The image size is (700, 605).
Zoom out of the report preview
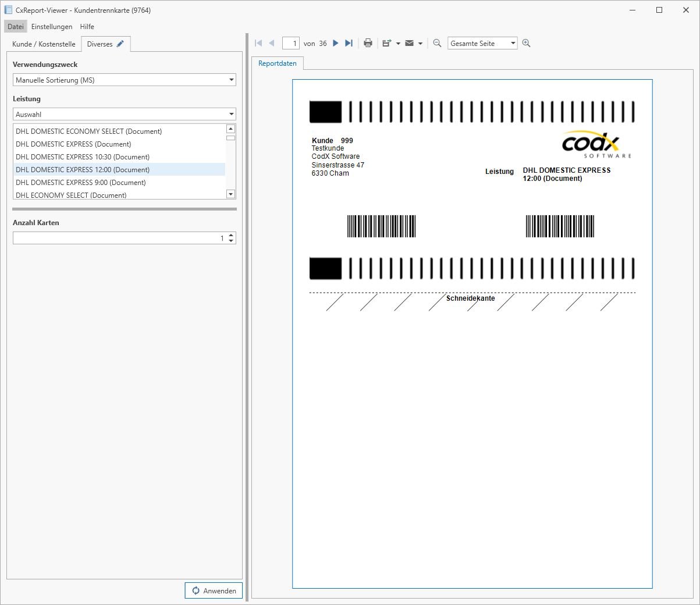coord(438,43)
